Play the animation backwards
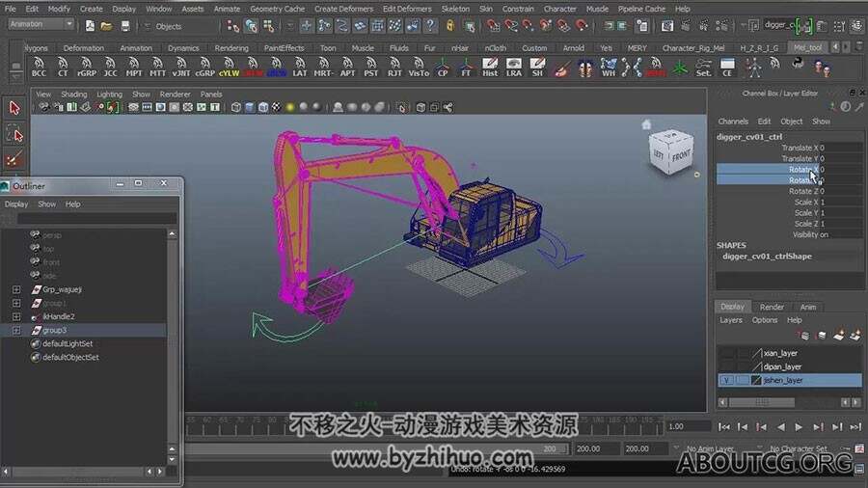Viewport: 868px width, 488px height. (x=780, y=426)
